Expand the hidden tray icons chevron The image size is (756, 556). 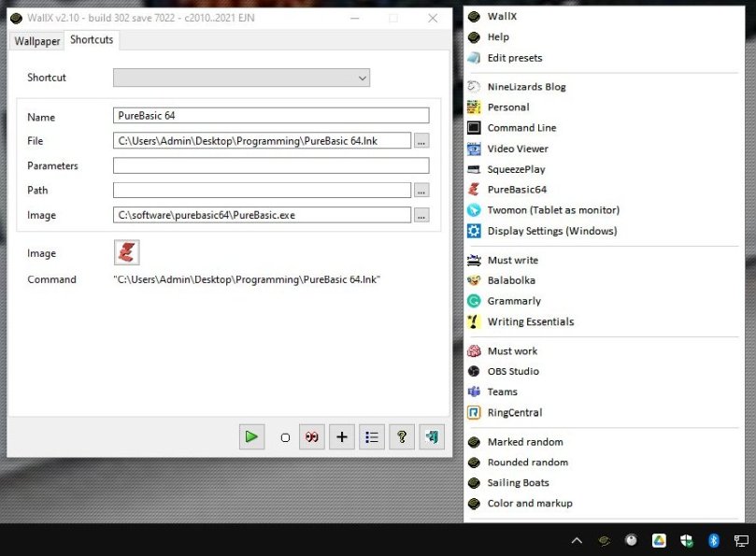577,540
